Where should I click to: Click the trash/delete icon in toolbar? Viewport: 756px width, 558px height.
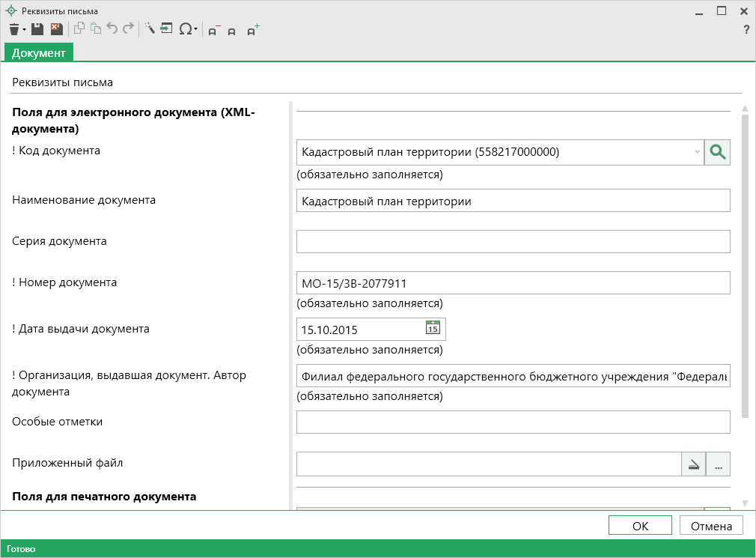(x=14, y=29)
